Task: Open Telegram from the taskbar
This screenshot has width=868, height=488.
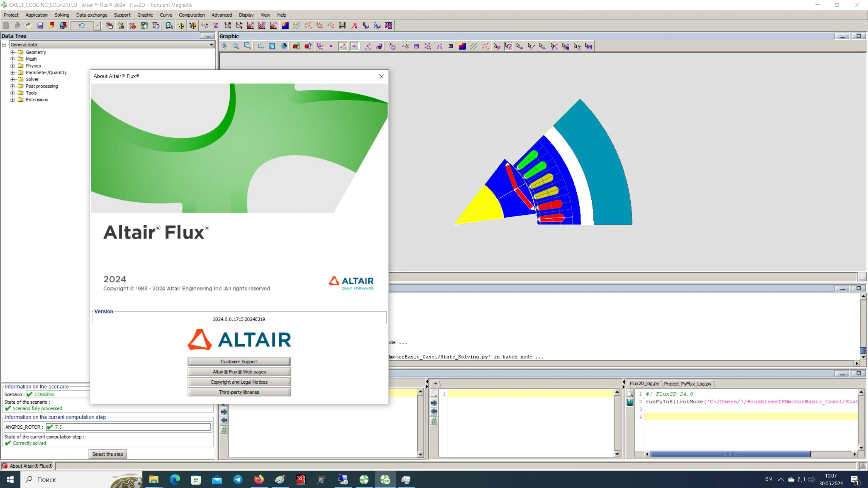Action: [x=238, y=480]
